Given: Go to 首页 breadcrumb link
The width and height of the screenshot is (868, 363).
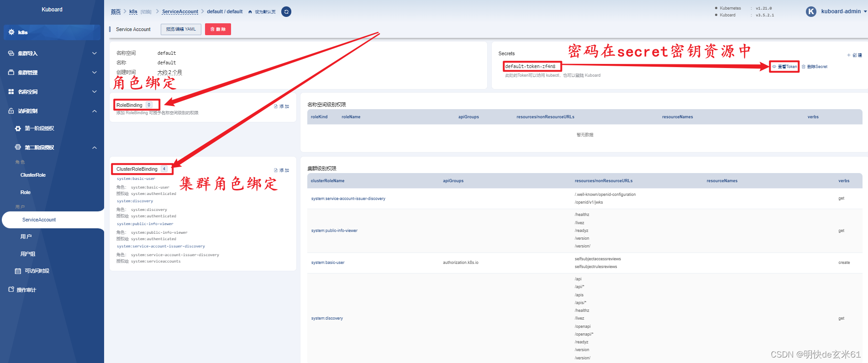Looking at the screenshot, I should coord(116,12).
